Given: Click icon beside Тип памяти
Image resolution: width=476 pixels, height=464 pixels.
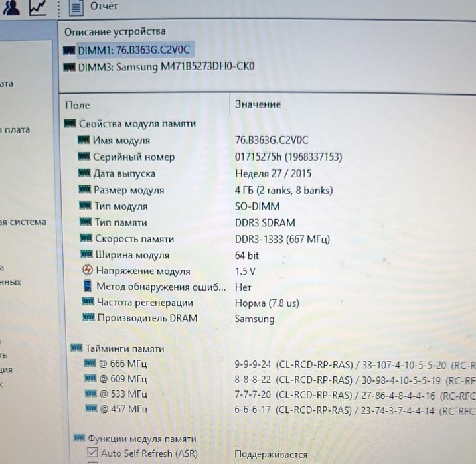Looking at the screenshot, I should click(86, 222).
